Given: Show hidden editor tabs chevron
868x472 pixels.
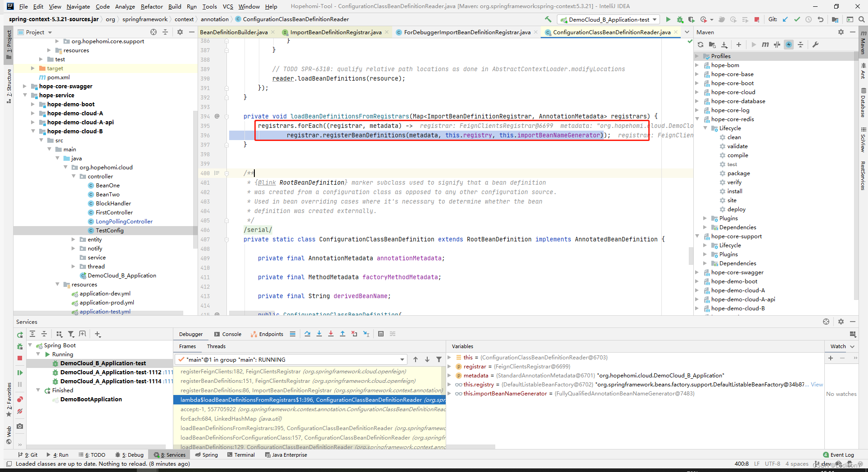Looking at the screenshot, I should (687, 32).
